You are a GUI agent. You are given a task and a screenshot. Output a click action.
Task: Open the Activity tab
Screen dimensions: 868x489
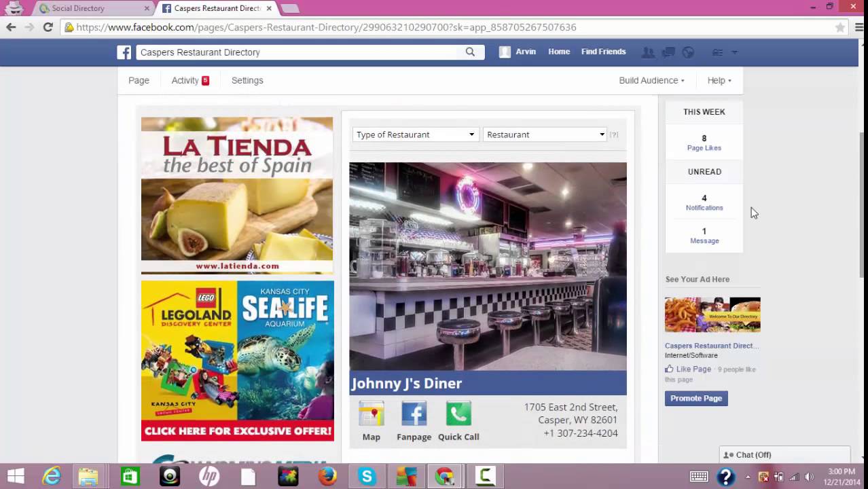click(190, 80)
